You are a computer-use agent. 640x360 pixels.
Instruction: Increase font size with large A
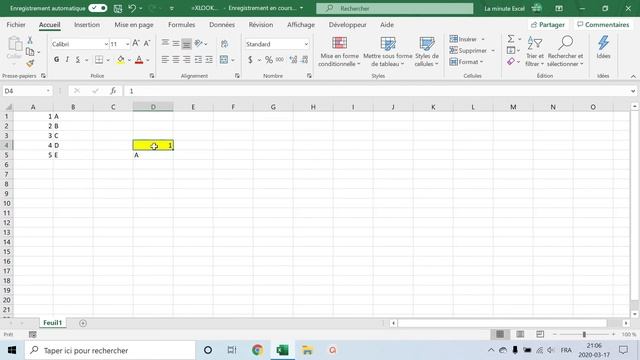(x=136, y=43)
